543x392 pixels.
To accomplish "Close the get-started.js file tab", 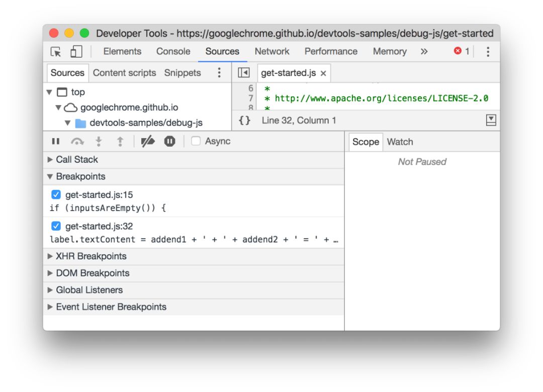I will click(x=323, y=73).
